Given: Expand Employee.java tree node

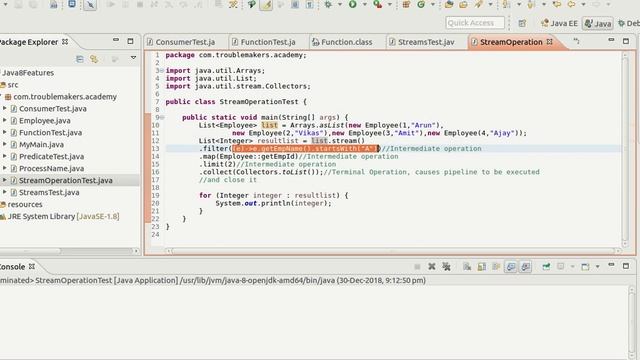Looking at the screenshot, I should (4, 120).
